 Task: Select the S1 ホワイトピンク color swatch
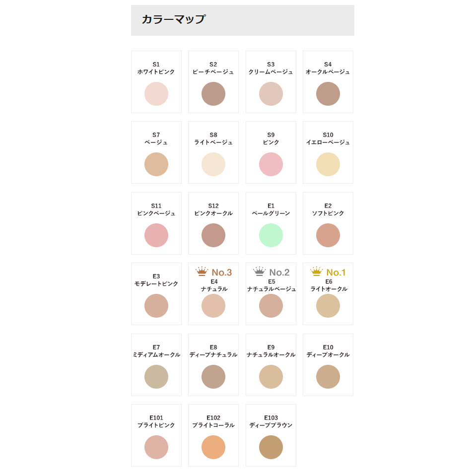[156, 94]
